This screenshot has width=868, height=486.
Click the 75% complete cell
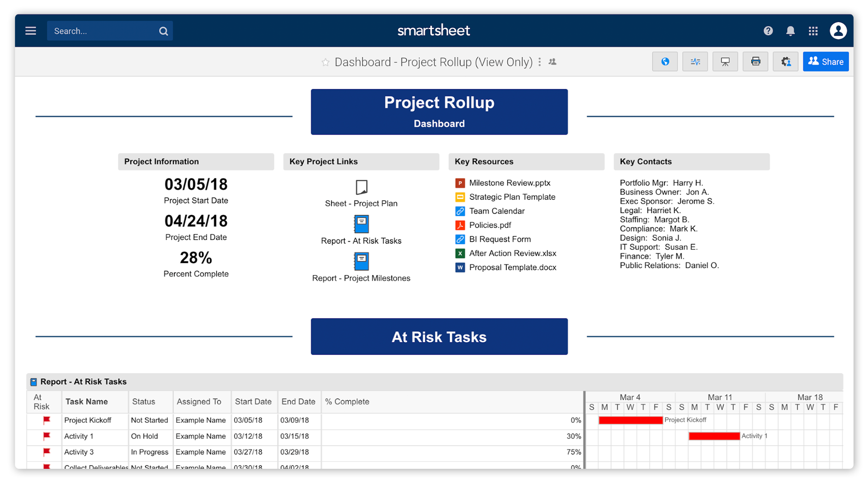coord(452,452)
